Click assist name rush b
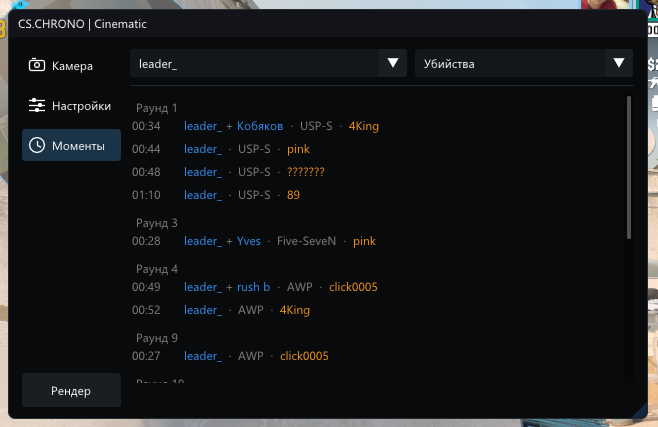The width and height of the screenshot is (658, 427). click(253, 287)
